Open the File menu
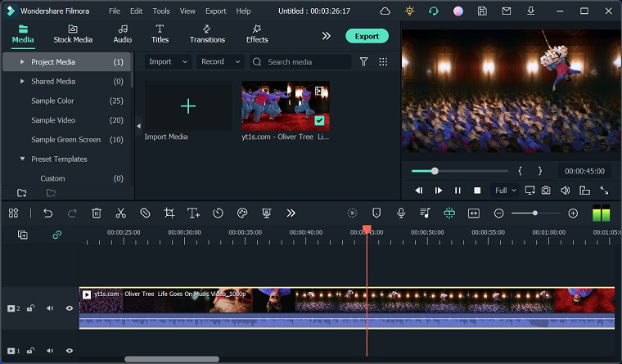Viewport: 622px width, 364px height. coord(115,11)
